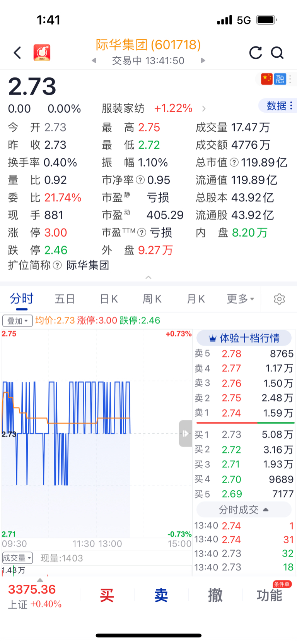Image resolution: width=297 pixels, height=644 pixels.
Task: Open the three-dot menu beside 融
Action: click(x=290, y=79)
